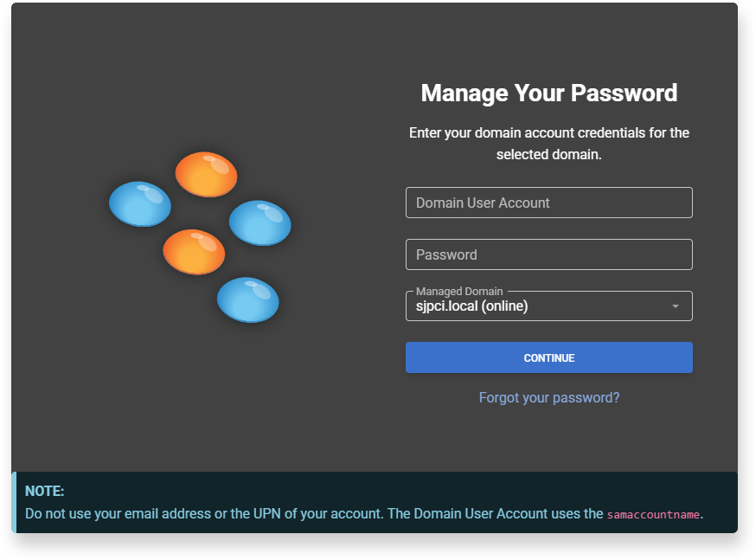
Task: Click the lower orange oval in the logo
Action: point(194,252)
